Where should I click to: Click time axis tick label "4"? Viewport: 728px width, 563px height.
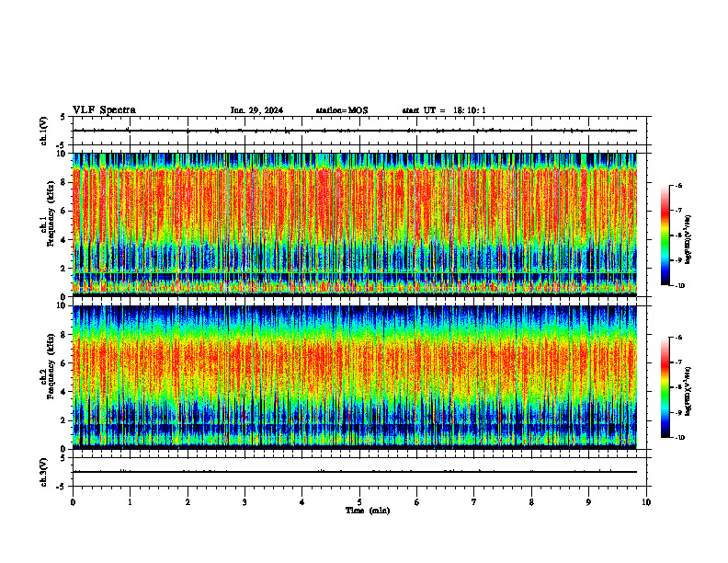(x=302, y=502)
